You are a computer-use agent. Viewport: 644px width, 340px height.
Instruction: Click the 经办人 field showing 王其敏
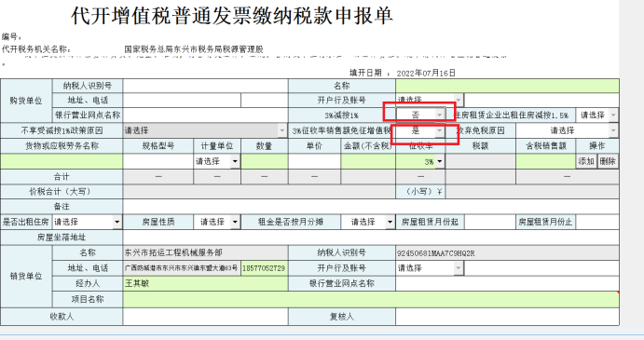click(x=205, y=283)
